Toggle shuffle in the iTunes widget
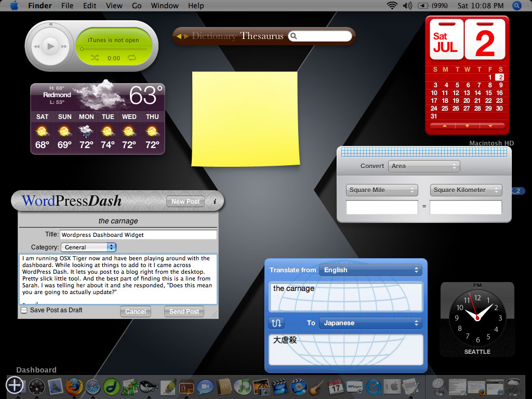The width and height of the screenshot is (532, 399). 95,58
